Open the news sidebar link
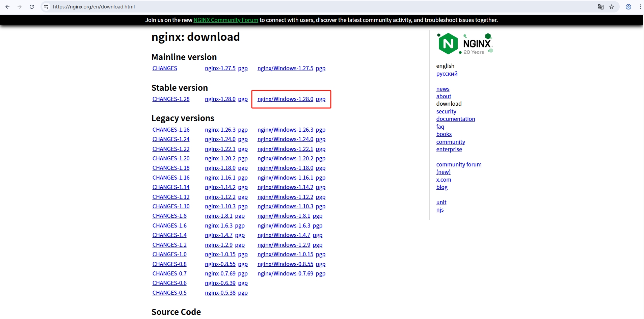The image size is (644, 319). coord(443,89)
